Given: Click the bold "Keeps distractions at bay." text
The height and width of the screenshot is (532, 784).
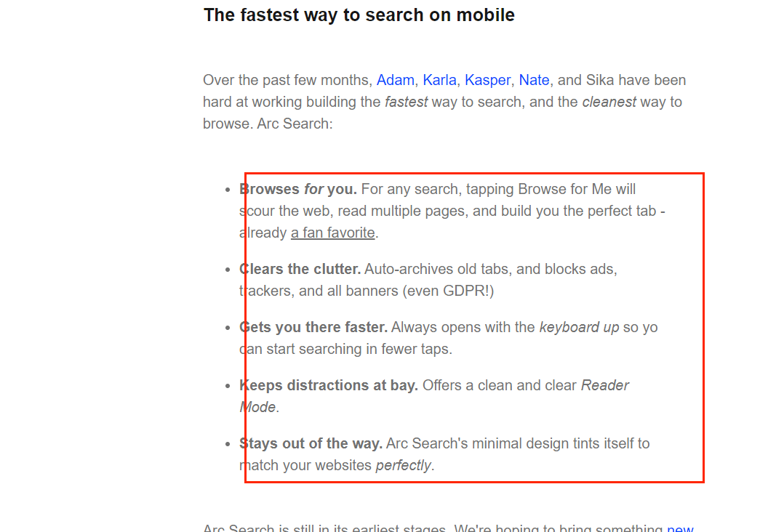Looking at the screenshot, I should tap(329, 386).
